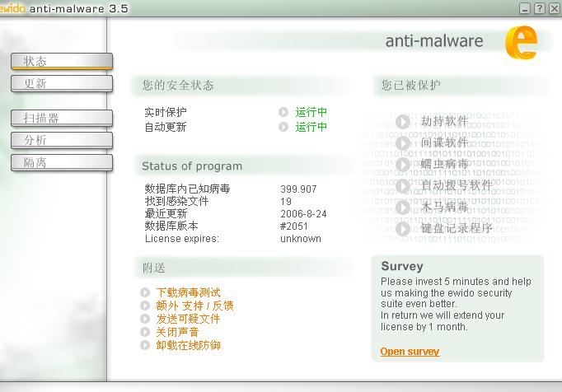This screenshot has height=392, width=562.
Task: Click arrow icon beside 木马病毒
Action: click(403, 208)
